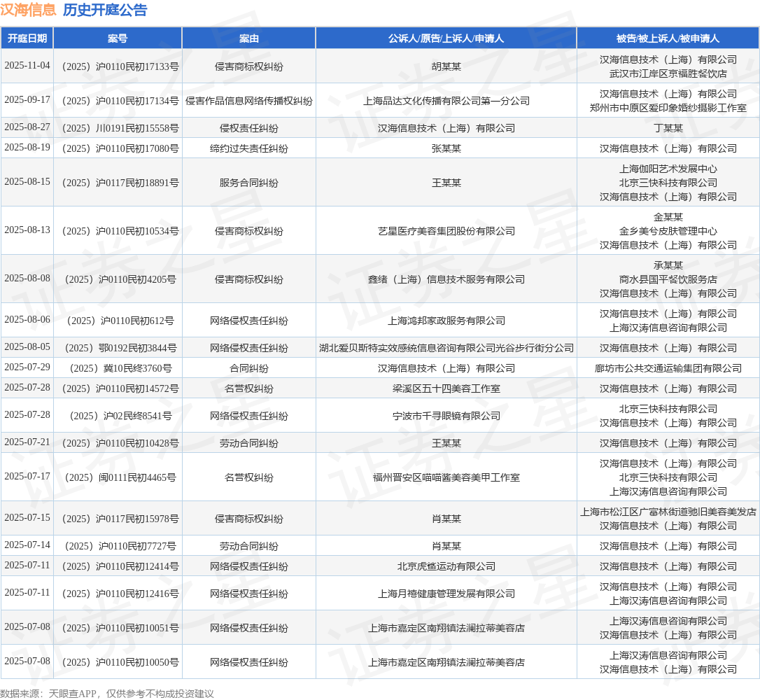This screenshot has width=760, height=700.
Task: Click defendant 金某某
Action: 668,217
